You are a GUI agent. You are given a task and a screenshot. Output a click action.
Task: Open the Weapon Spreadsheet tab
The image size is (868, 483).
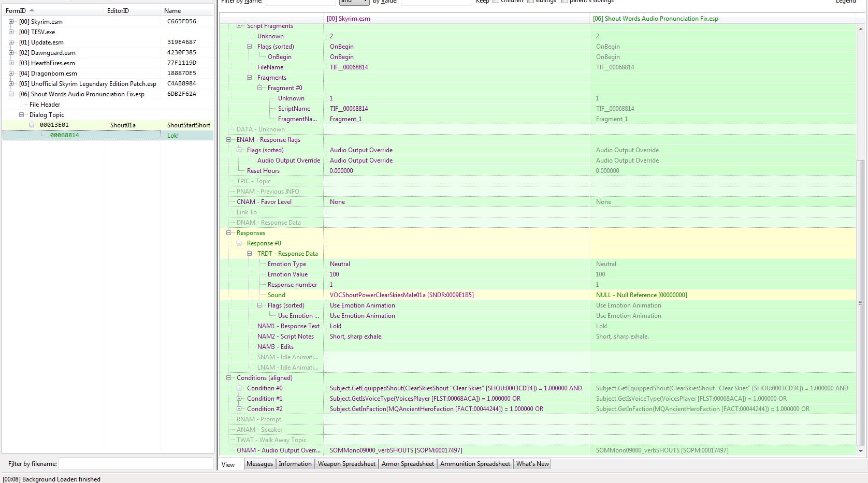pos(346,464)
